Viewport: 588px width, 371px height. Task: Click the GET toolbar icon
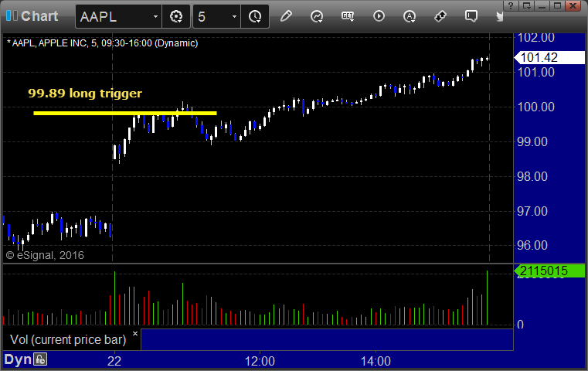pos(348,16)
